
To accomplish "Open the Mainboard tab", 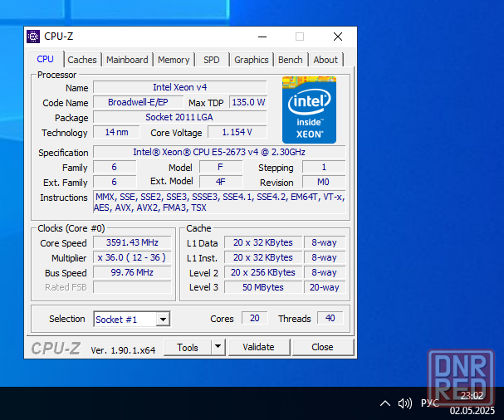I will tap(127, 60).
